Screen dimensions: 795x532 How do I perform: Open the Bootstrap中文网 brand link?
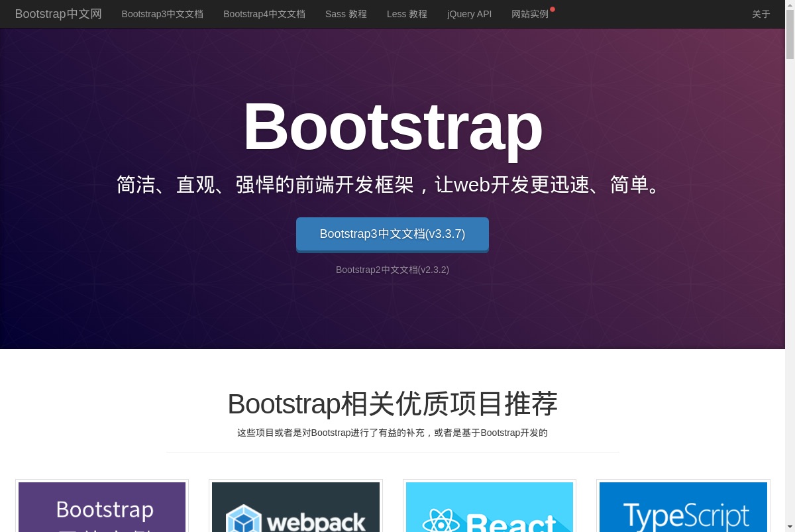[58, 14]
